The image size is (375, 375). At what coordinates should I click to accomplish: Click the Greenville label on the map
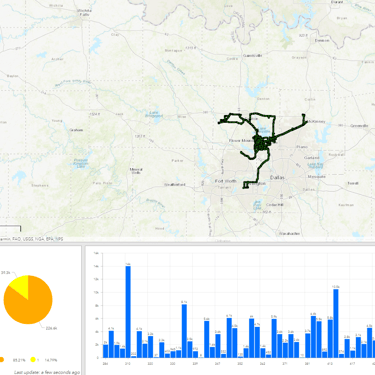click(359, 126)
